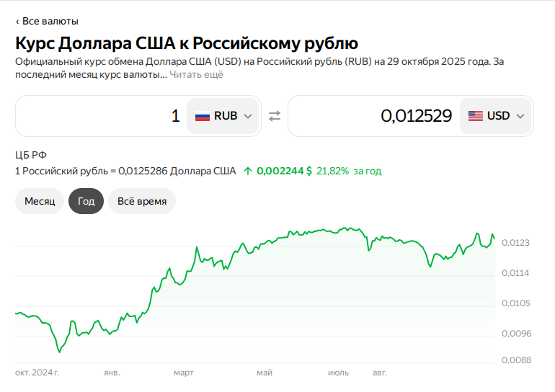Click the март label on chart axis

coord(184,373)
